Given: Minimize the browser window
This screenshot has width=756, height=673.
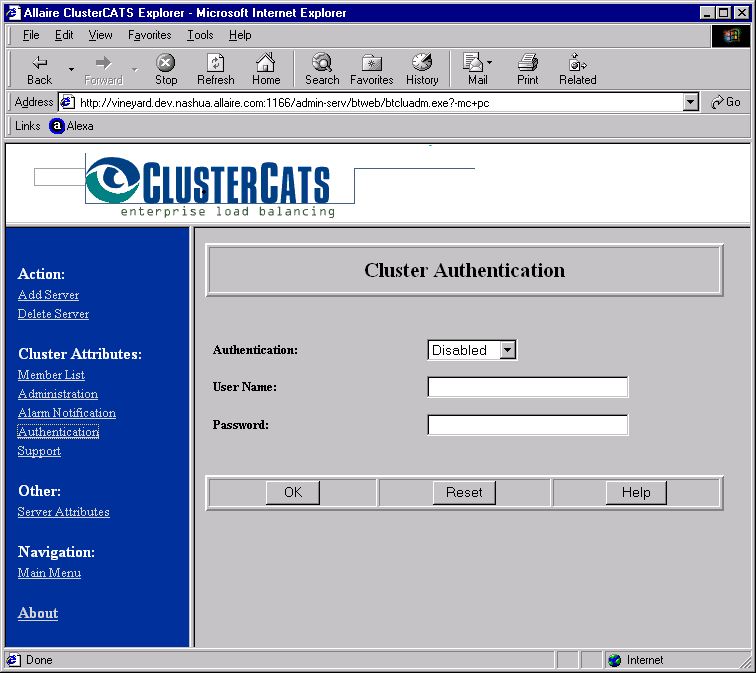Looking at the screenshot, I should 707,13.
